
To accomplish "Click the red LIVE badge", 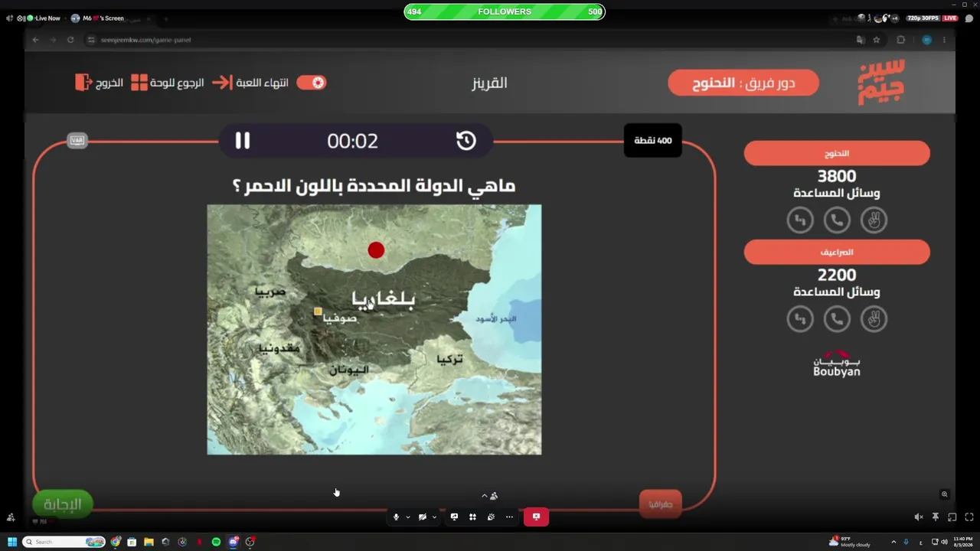I will (x=950, y=18).
